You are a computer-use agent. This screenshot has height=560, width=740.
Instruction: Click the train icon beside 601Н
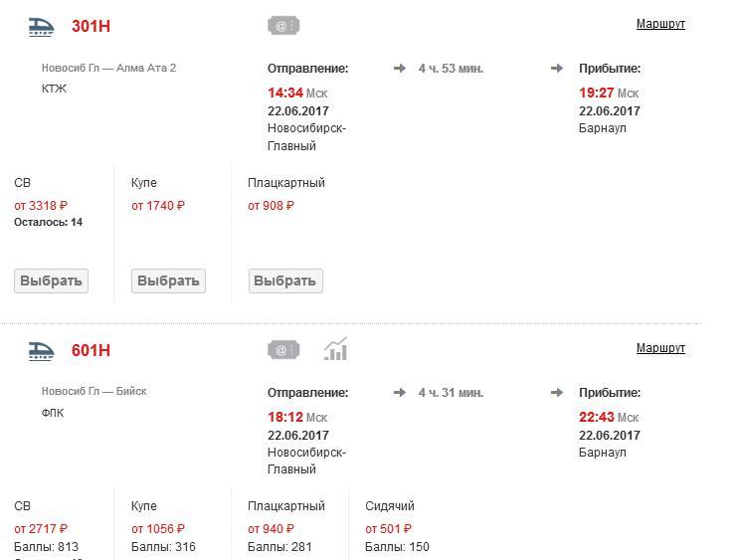click(x=41, y=350)
